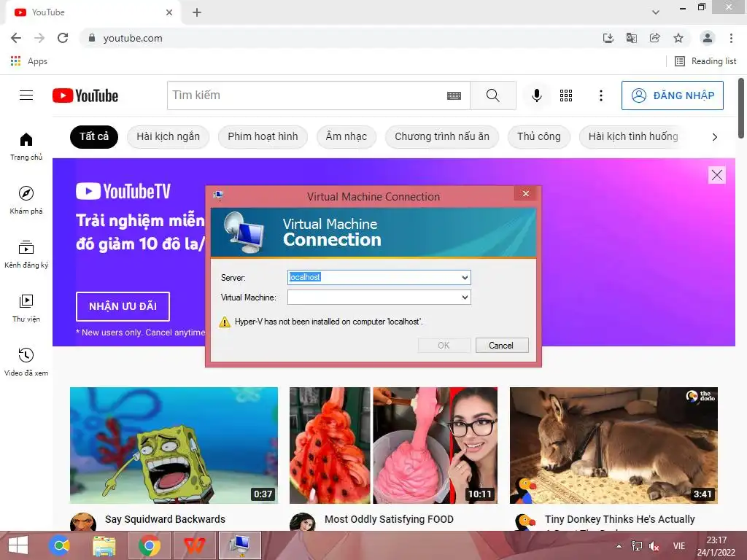Select Phim hoạt hình chip
This screenshot has width=747, height=560.
263,136
